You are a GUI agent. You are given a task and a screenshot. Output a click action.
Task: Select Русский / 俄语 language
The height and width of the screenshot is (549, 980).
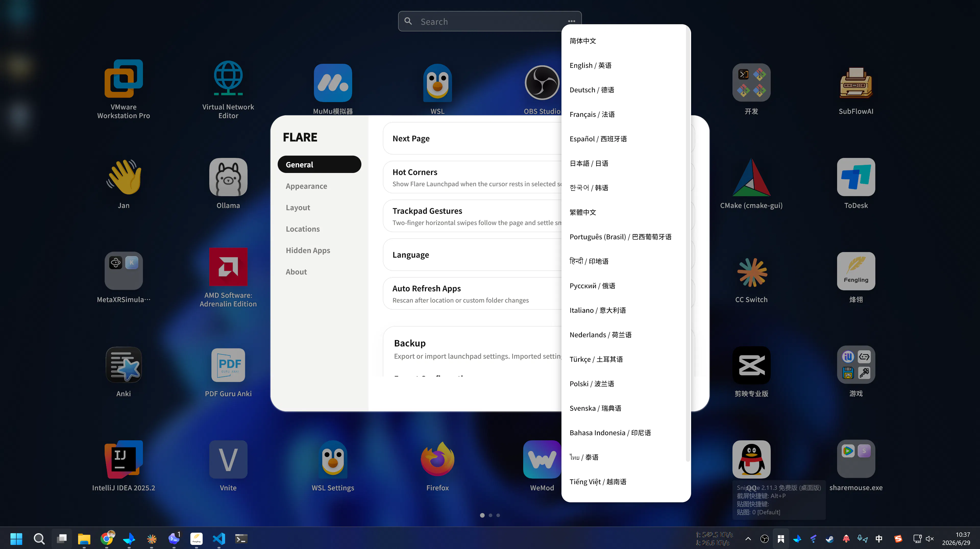(x=624, y=286)
